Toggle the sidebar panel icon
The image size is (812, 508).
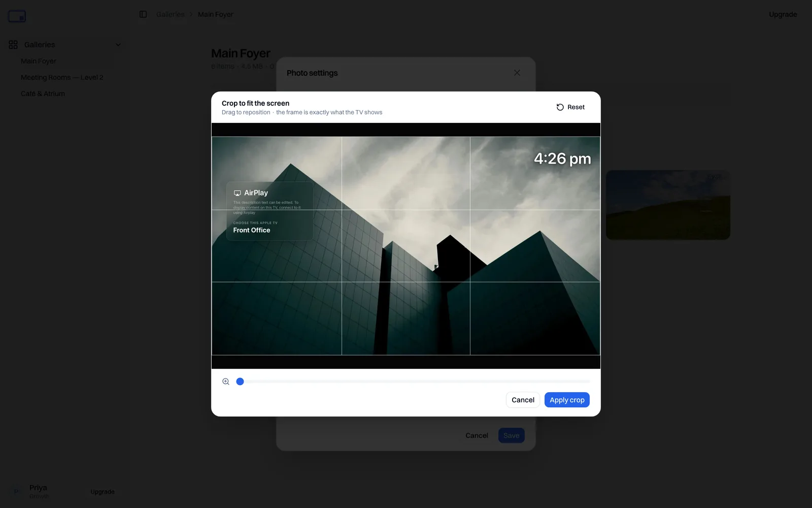click(143, 14)
